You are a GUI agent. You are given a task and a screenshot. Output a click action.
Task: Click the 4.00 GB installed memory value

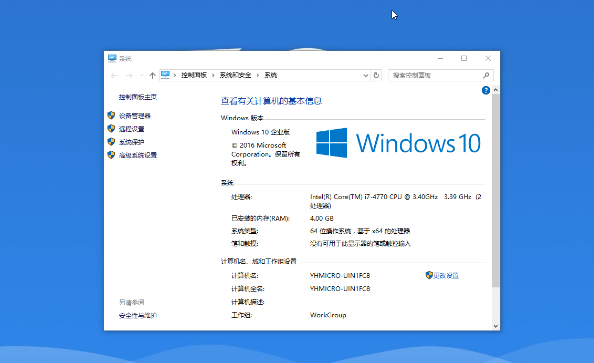point(322,219)
